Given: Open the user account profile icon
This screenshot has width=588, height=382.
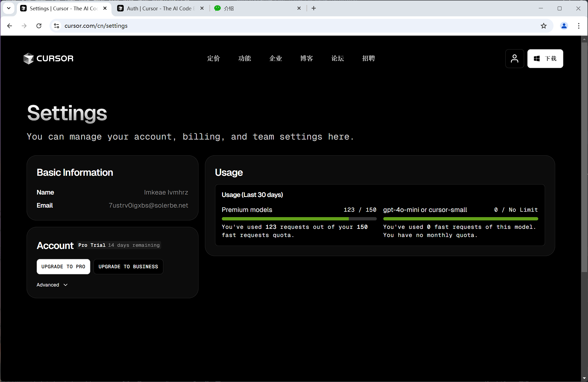Looking at the screenshot, I should 514,58.
